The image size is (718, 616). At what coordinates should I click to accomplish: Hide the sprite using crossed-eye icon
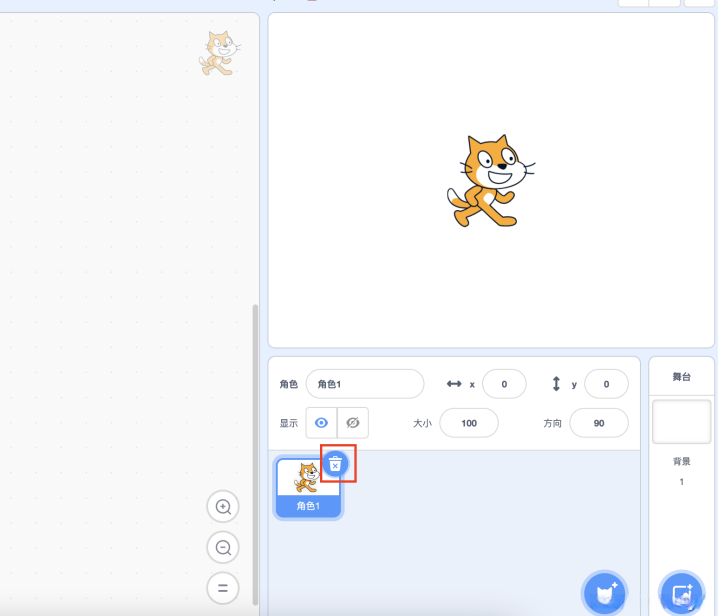(x=353, y=423)
